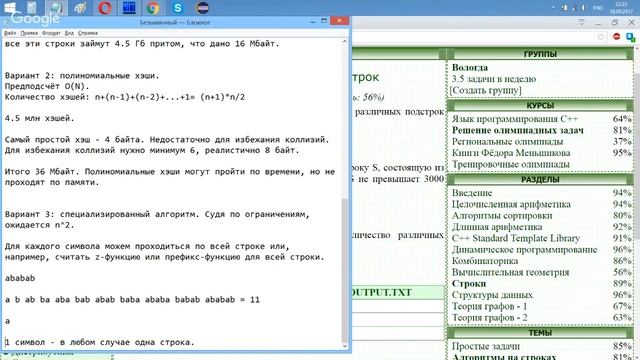Open the Комбинаторика section
Screen dimensions: 640x360
coord(485,261)
